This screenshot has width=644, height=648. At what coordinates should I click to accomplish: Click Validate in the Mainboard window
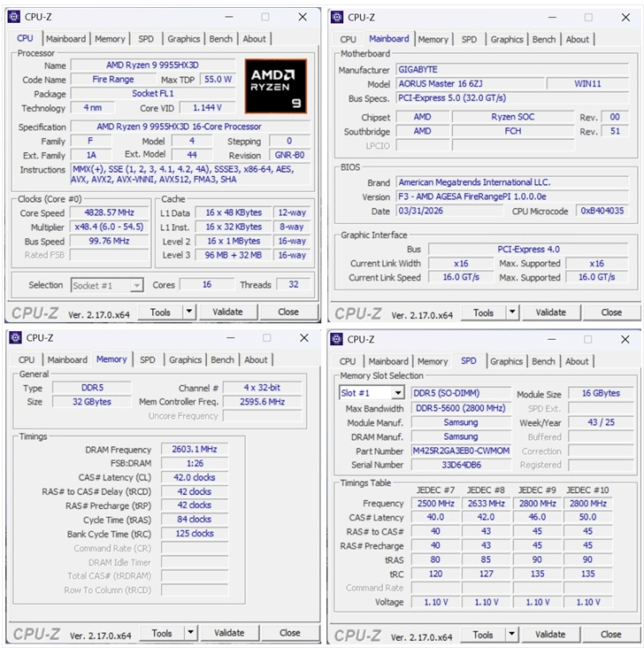point(551,312)
